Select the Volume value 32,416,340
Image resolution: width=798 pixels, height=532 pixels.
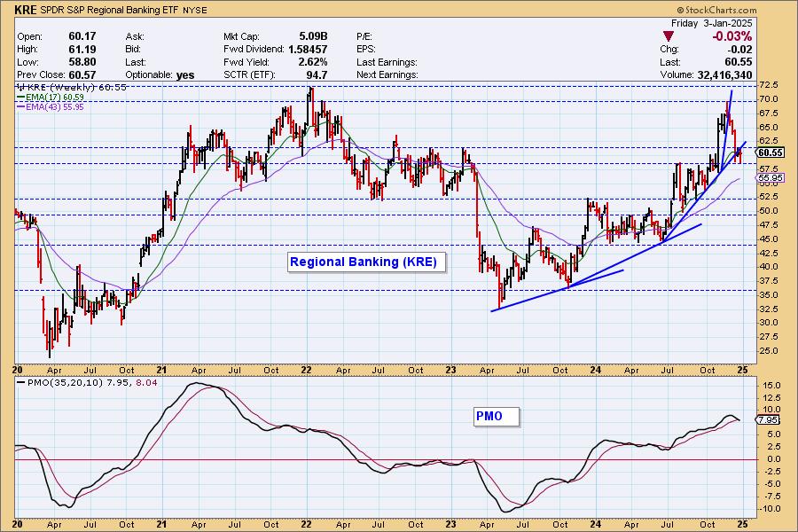click(724, 74)
